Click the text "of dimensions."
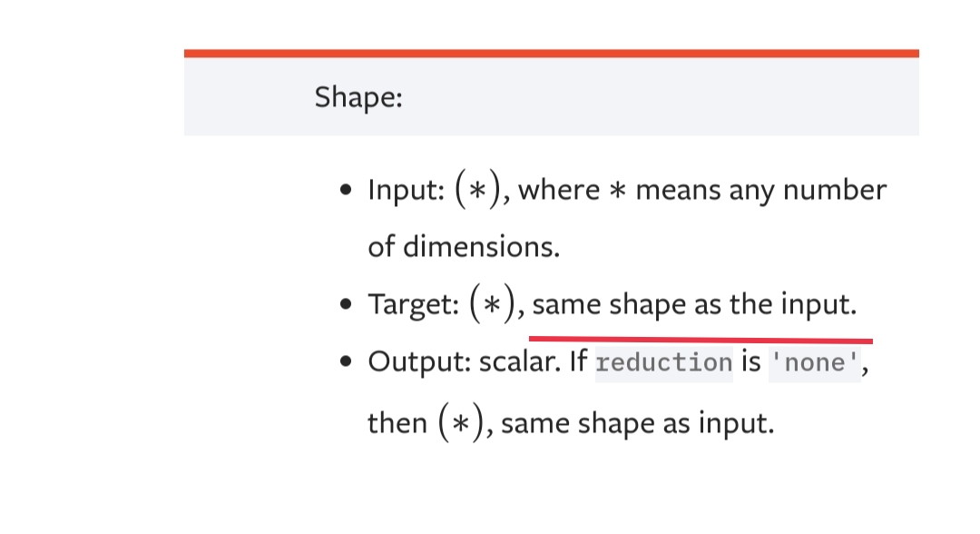The height and width of the screenshot is (534, 980). point(464,246)
